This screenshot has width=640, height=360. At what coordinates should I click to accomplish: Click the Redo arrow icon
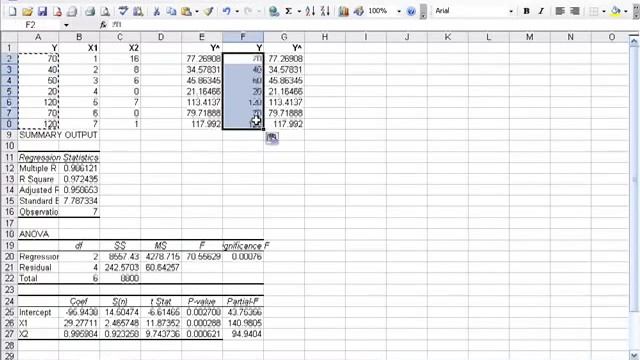pyautogui.click(x=248, y=11)
